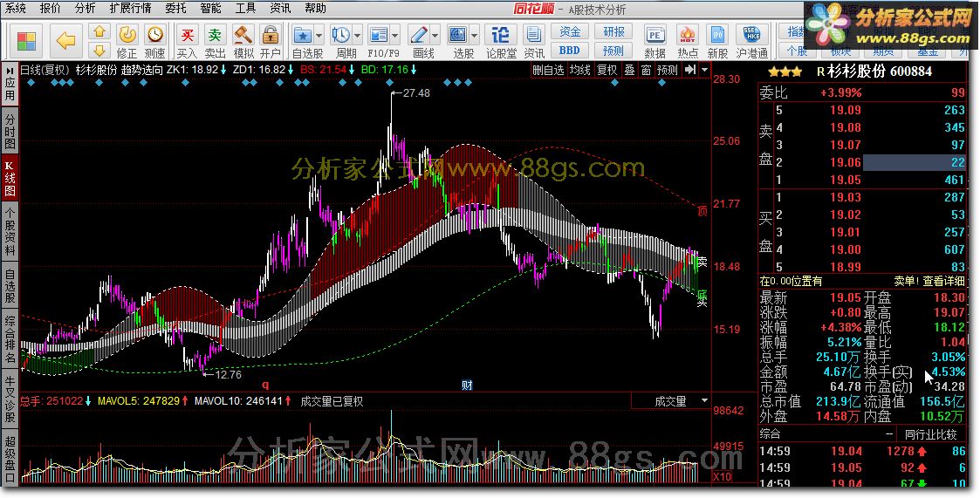Image resolution: width=980 pixels, height=498 pixels.
Task: Click the 个股 button in right toolbar
Action: [797, 51]
